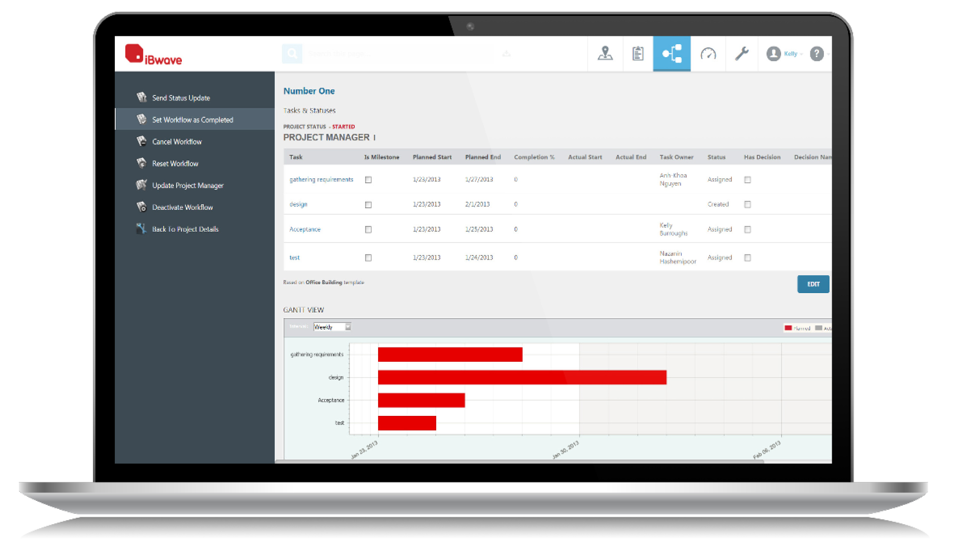Viewport: 954px width, 560px height.
Task: Toggle milestone checkbox for gathering requirements
Action: coord(368,180)
